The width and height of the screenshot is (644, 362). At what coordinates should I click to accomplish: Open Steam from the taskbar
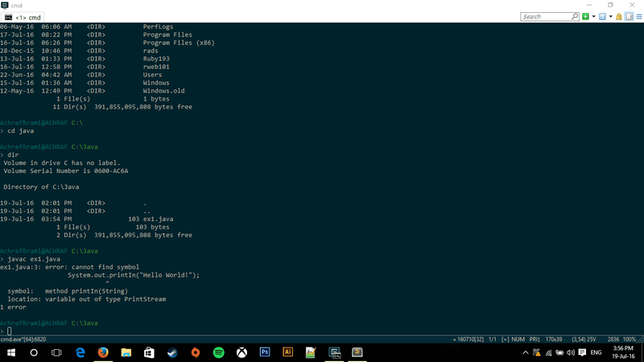[172, 352]
